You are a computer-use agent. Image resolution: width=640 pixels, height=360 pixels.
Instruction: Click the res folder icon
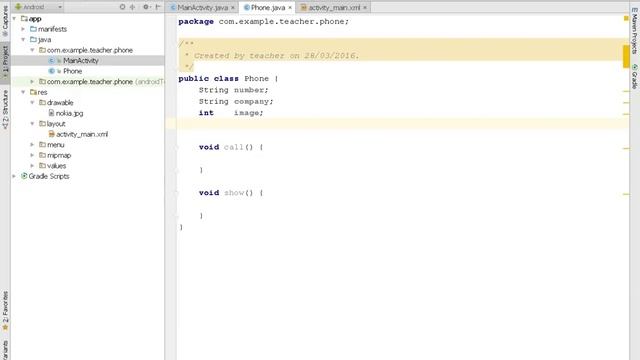(33, 92)
